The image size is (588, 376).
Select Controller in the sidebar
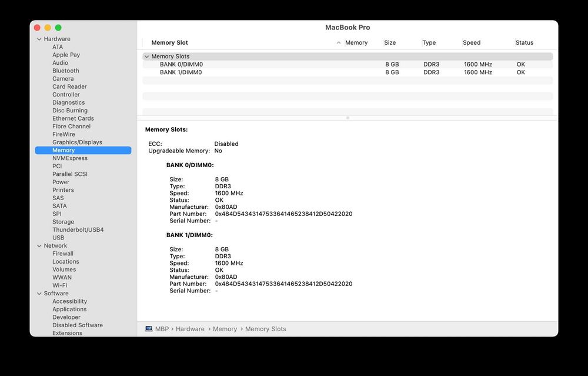pos(66,95)
